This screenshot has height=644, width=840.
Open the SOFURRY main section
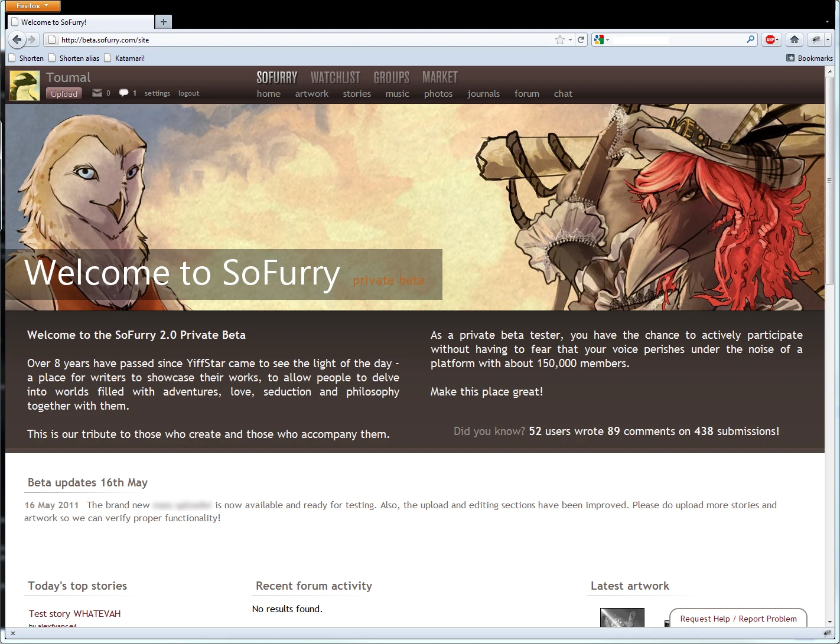coord(276,77)
